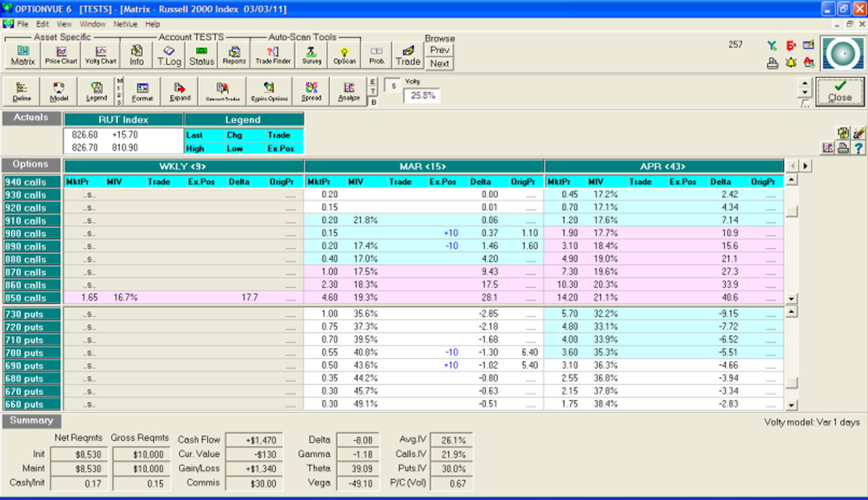The image size is (868, 500).
Task: Select the 900 calls row label
Action: pyautogui.click(x=32, y=234)
